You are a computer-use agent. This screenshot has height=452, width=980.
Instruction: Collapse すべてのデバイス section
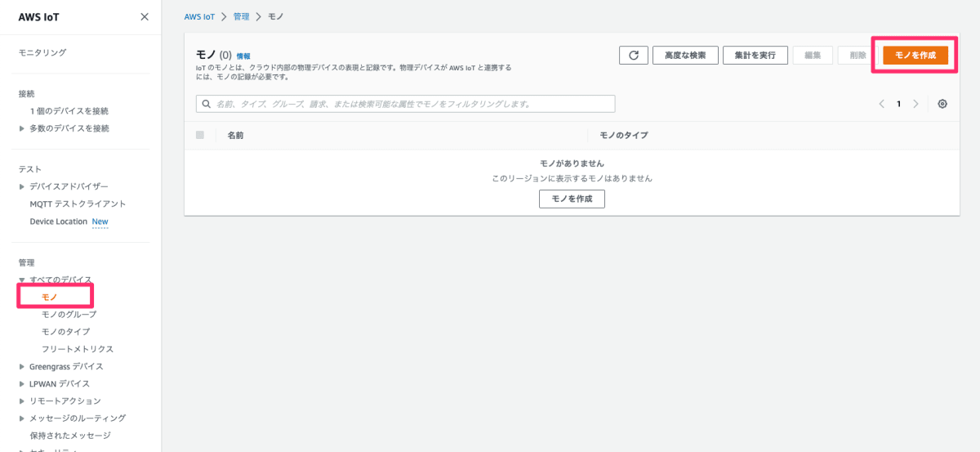pos(22,280)
